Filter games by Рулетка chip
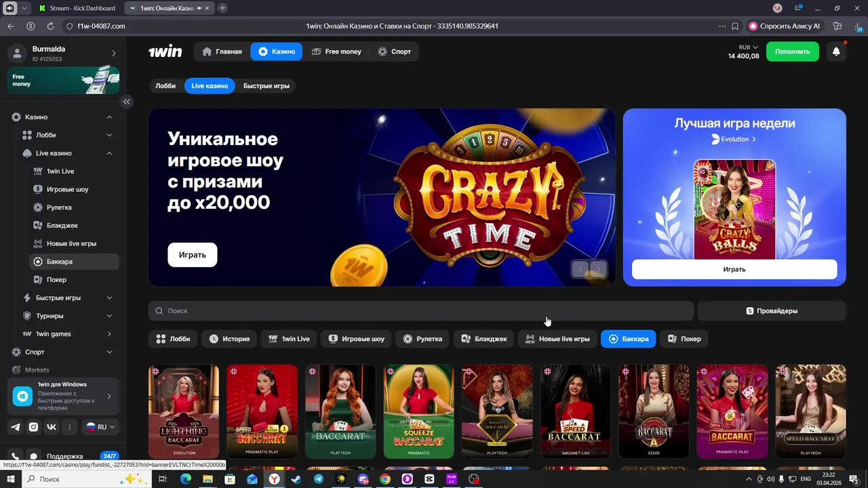Viewport: 868px width, 488px height. (422, 339)
